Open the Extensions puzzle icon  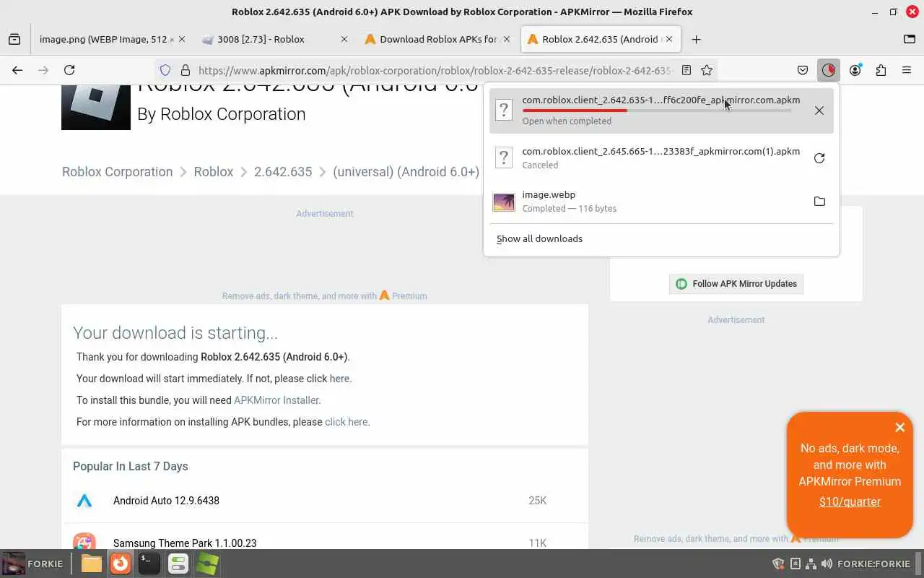(x=881, y=70)
